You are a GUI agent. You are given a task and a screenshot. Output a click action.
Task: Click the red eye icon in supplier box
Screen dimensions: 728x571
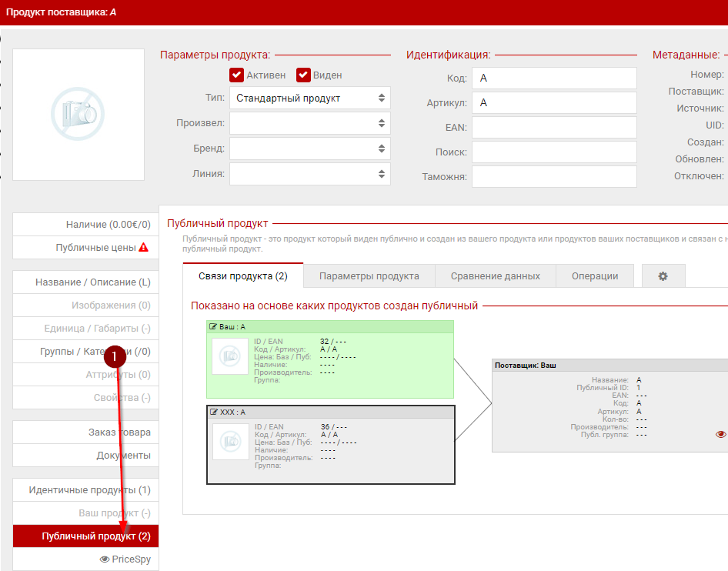coord(720,434)
